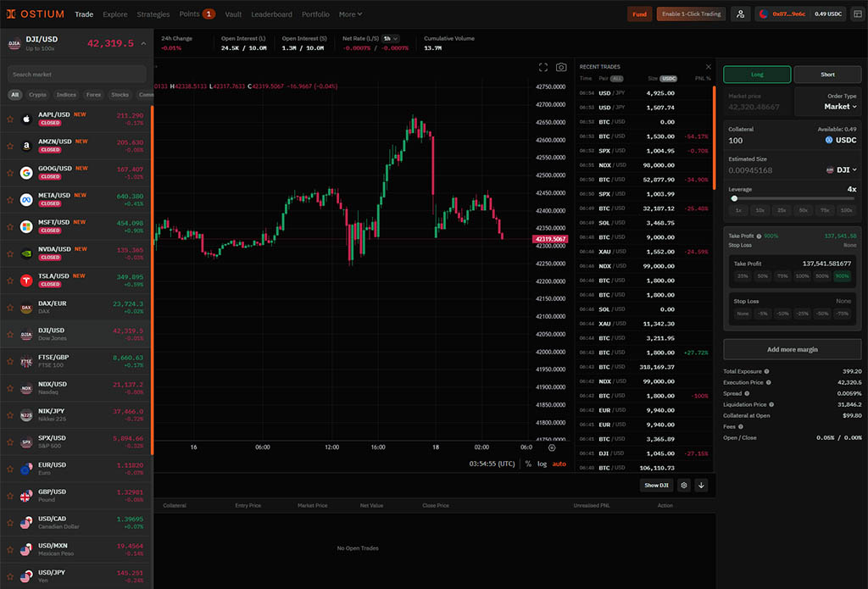
Task: Close the Recent Trades panel
Action: [708, 66]
